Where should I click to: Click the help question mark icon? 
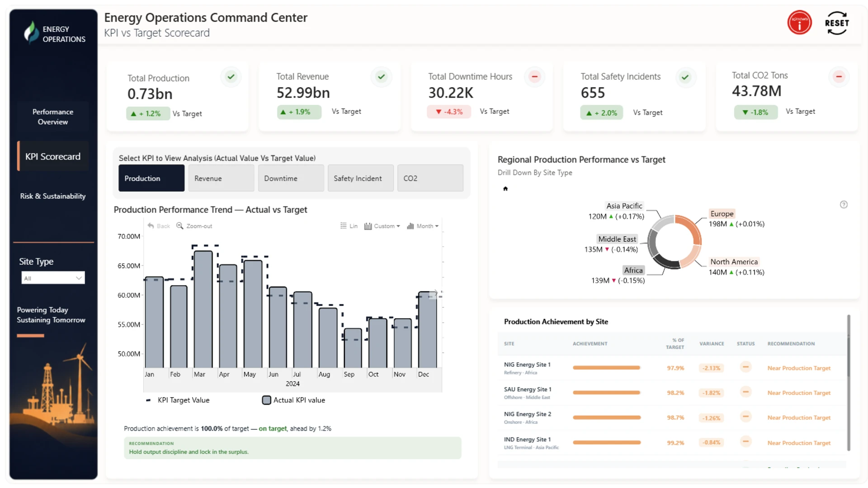click(844, 205)
